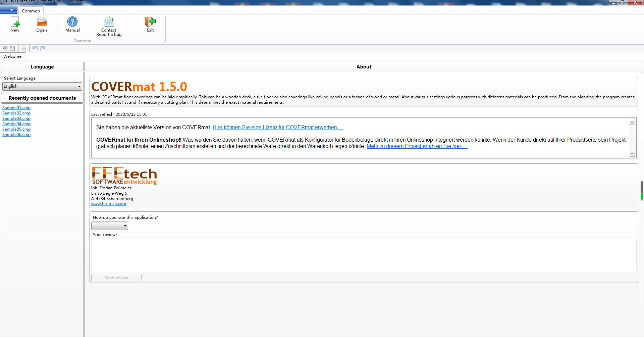Switch to the Common ribbon tab
The image size is (644, 337).
click(31, 11)
